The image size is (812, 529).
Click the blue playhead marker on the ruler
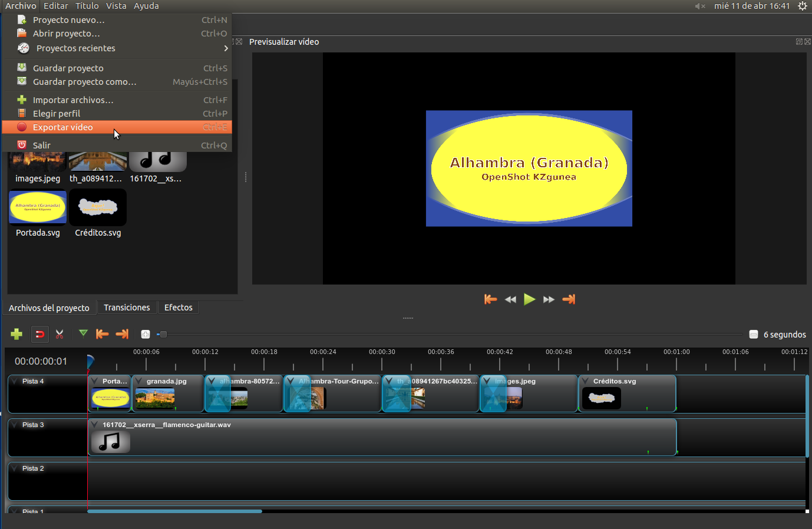pyautogui.click(x=90, y=361)
